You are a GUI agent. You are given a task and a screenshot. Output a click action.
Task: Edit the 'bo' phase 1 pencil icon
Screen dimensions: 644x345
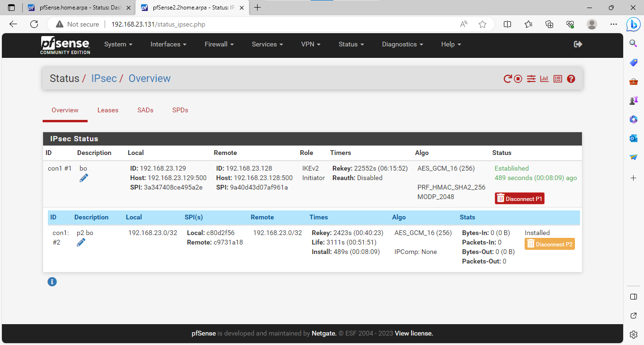coord(84,178)
